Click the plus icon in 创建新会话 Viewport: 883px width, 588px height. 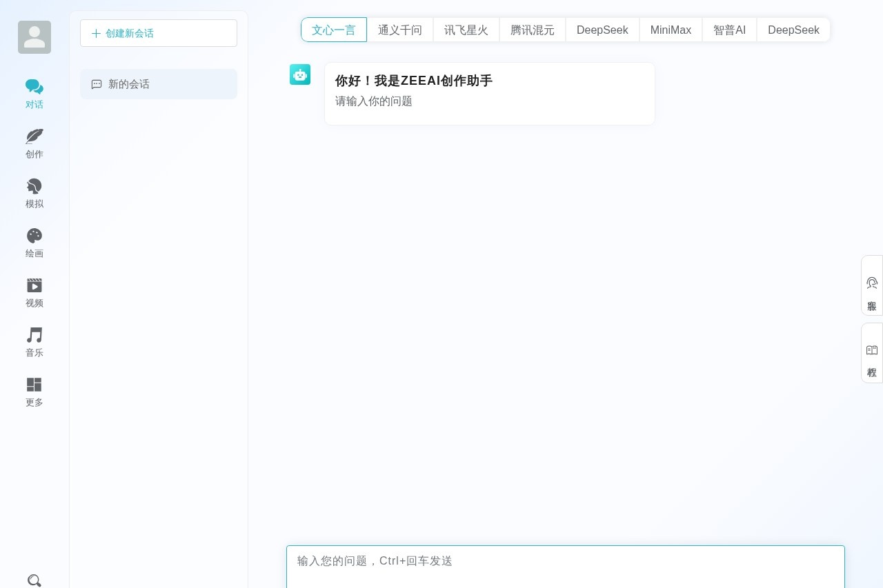(x=96, y=33)
